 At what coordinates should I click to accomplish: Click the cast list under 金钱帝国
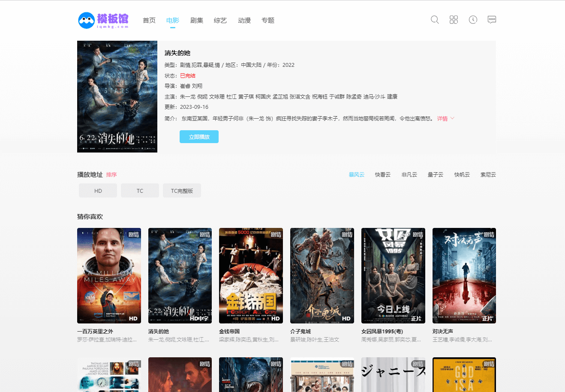(249, 340)
